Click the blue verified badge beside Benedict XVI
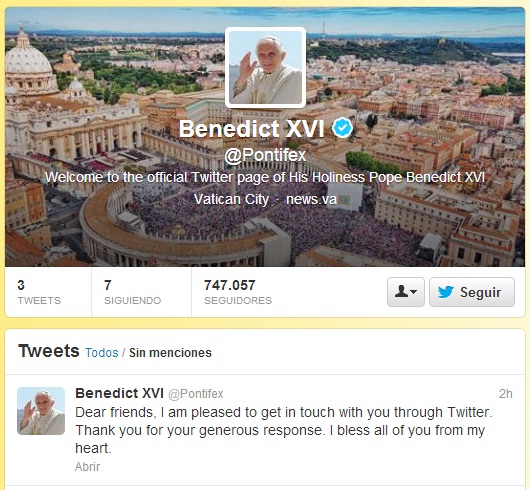Viewport: 530px width, 490px height. click(342, 128)
